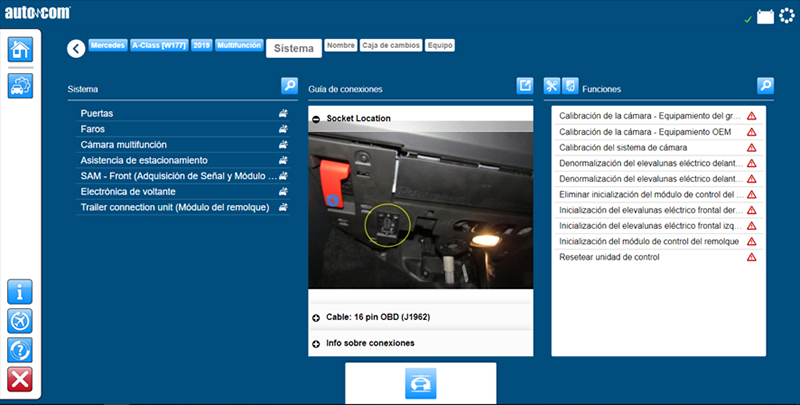Open the Home screen icon
The width and height of the screenshot is (800, 405).
[x=20, y=49]
